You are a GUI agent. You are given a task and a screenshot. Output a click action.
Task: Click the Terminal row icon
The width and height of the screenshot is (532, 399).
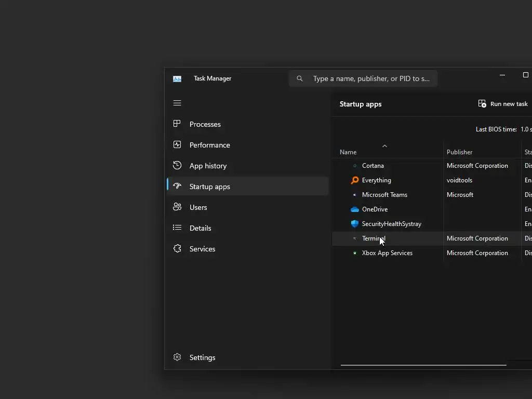coord(355,238)
